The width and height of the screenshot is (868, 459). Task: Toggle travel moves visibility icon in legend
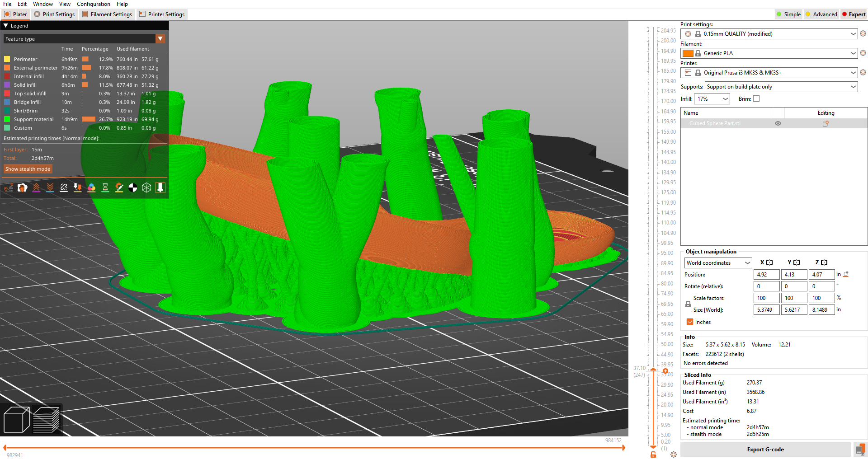pyautogui.click(x=9, y=188)
